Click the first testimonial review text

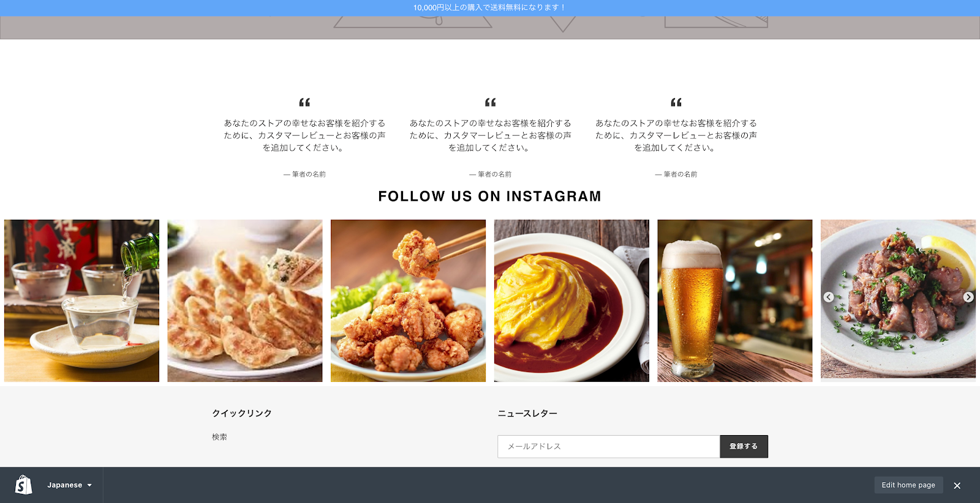tap(304, 135)
